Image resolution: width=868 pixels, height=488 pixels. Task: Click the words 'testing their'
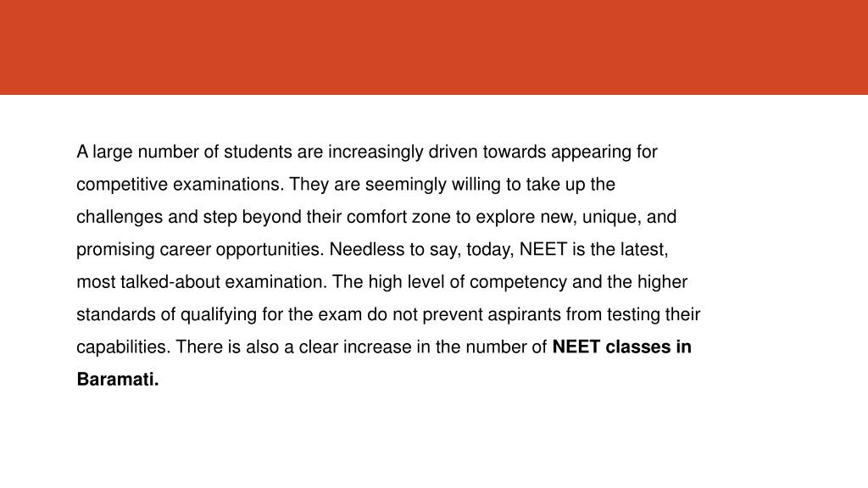pyautogui.click(x=654, y=315)
